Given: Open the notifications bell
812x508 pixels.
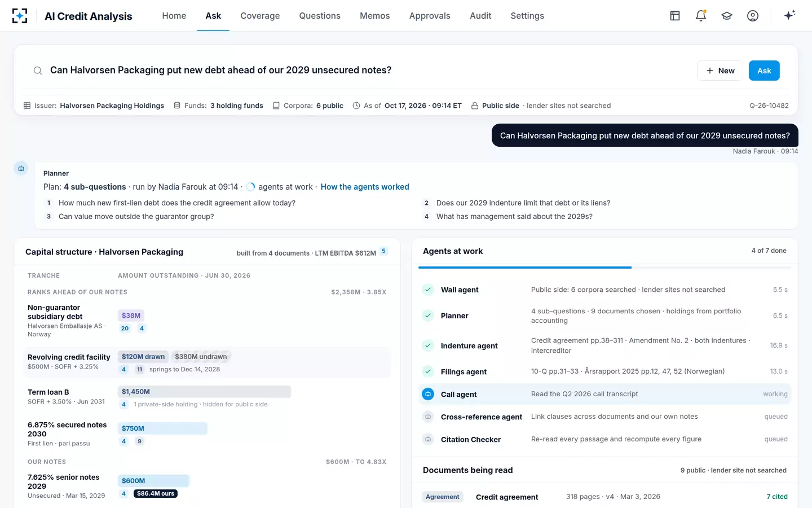Looking at the screenshot, I should (701, 16).
